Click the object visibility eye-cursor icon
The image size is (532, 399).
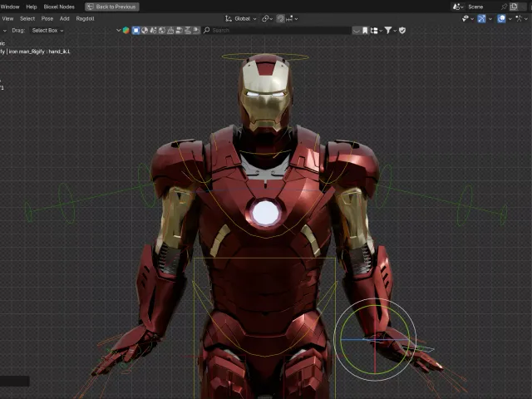[465, 18]
